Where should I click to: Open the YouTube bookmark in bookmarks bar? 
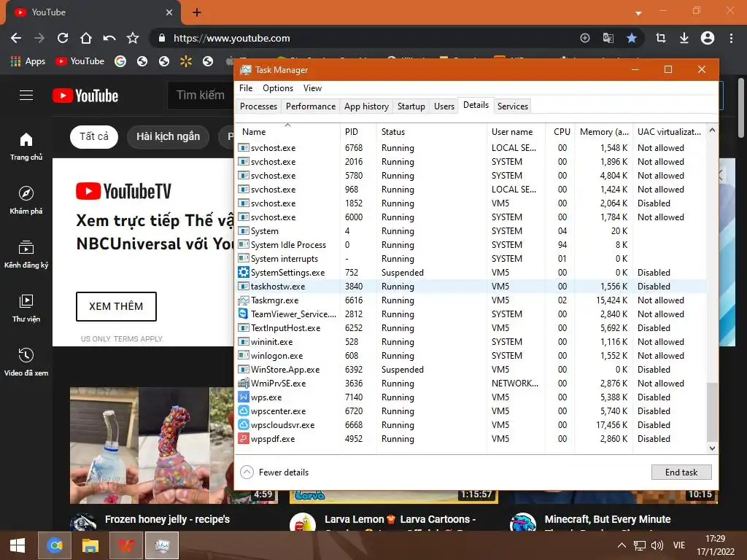pyautogui.click(x=80, y=61)
